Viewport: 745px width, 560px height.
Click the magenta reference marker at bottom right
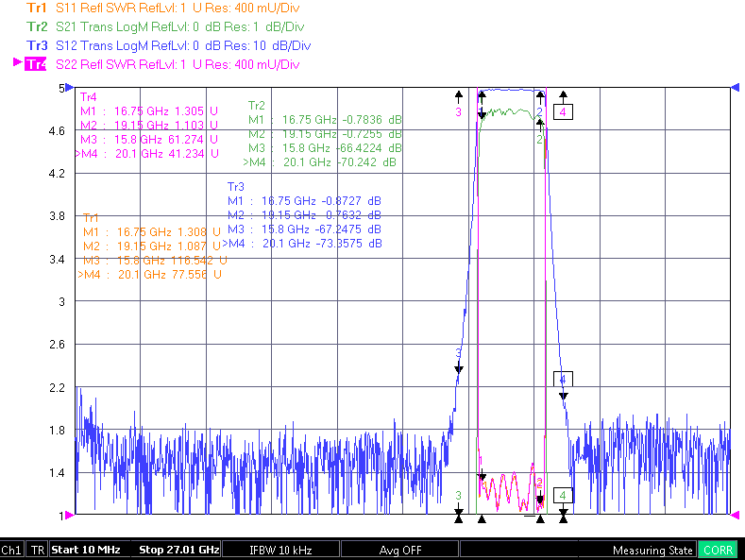pyautogui.click(x=735, y=515)
